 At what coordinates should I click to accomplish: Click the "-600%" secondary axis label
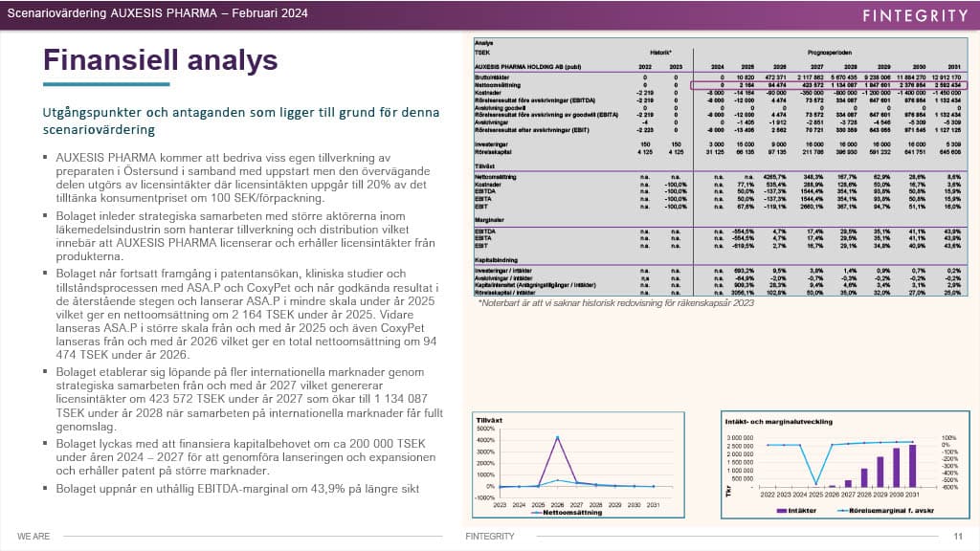pos(950,487)
